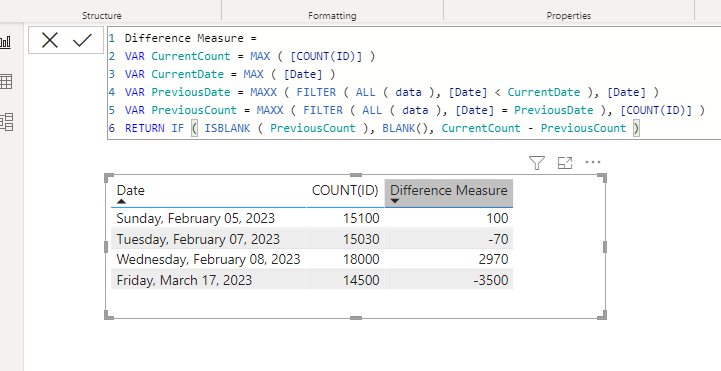Select cell Tuesday, February 07, 2023
Image resolution: width=721 pixels, height=371 pixels.
coord(198,239)
